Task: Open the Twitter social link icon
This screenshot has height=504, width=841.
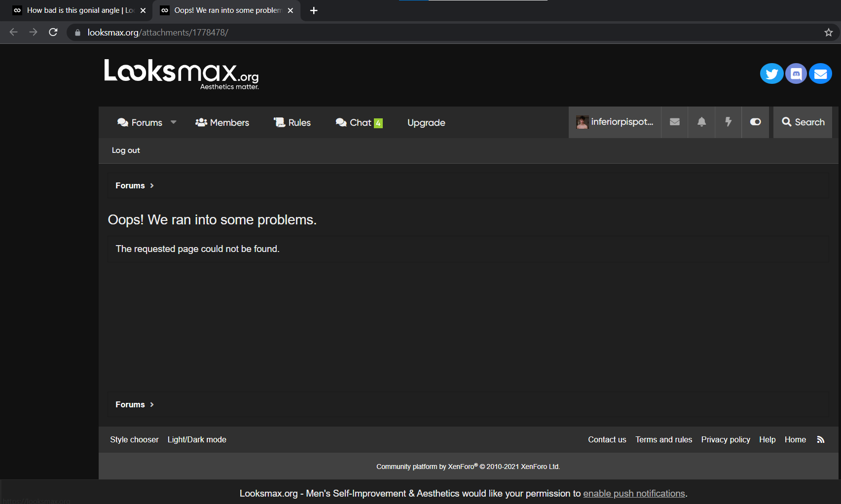Action: pos(771,73)
